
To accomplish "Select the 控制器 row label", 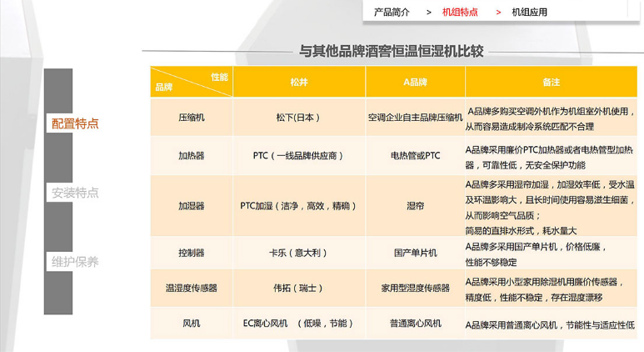I will [191, 251].
